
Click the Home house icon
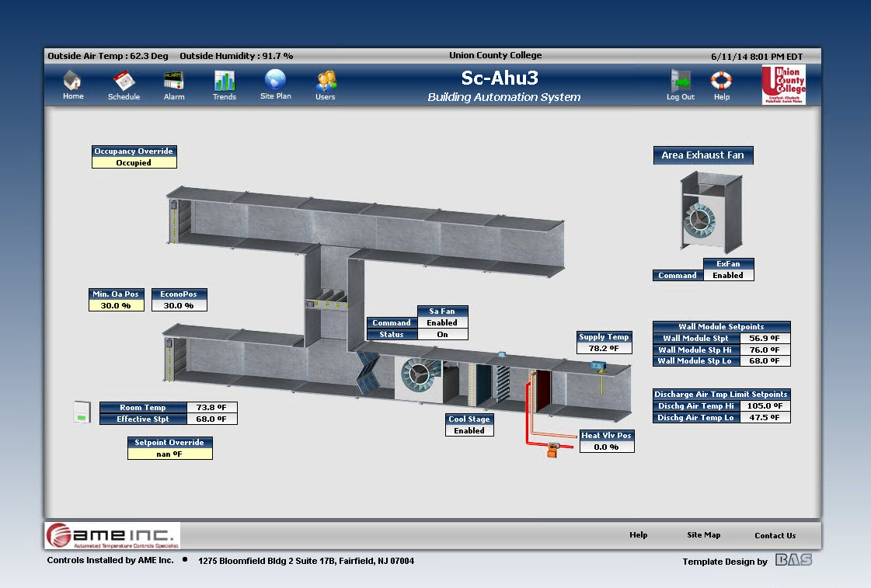73,81
